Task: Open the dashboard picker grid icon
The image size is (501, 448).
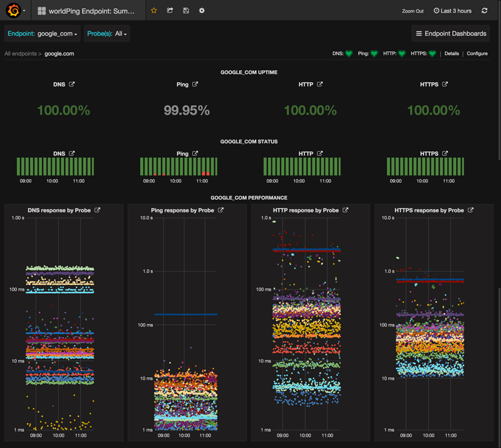Action: (x=41, y=11)
